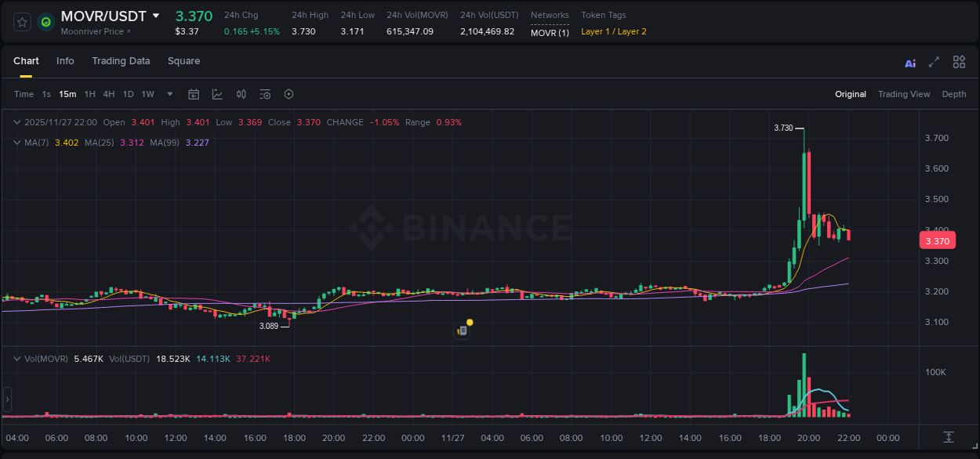Select the 15m timeframe
Image resolution: width=980 pixels, height=459 pixels.
[67, 94]
